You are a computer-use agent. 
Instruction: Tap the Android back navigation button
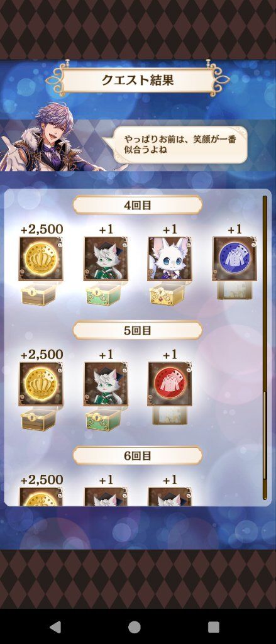(55, 627)
